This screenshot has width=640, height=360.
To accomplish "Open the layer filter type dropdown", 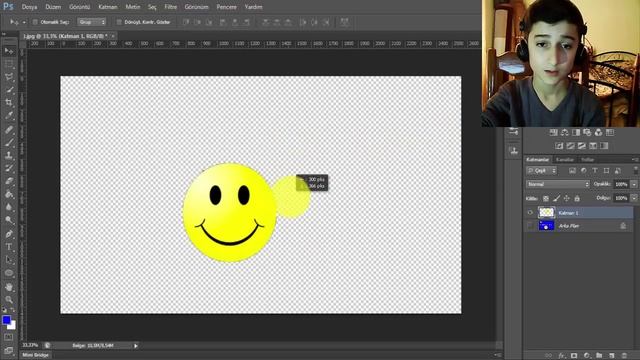I will pyautogui.click(x=541, y=171).
